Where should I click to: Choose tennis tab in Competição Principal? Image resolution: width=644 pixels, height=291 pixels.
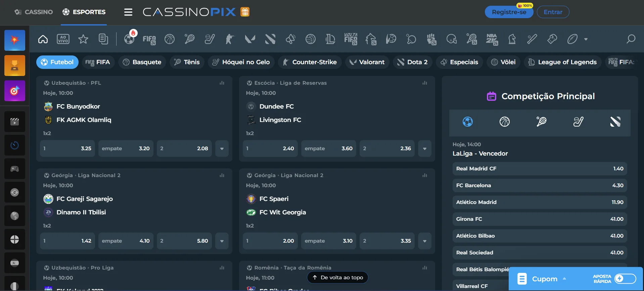(x=541, y=122)
